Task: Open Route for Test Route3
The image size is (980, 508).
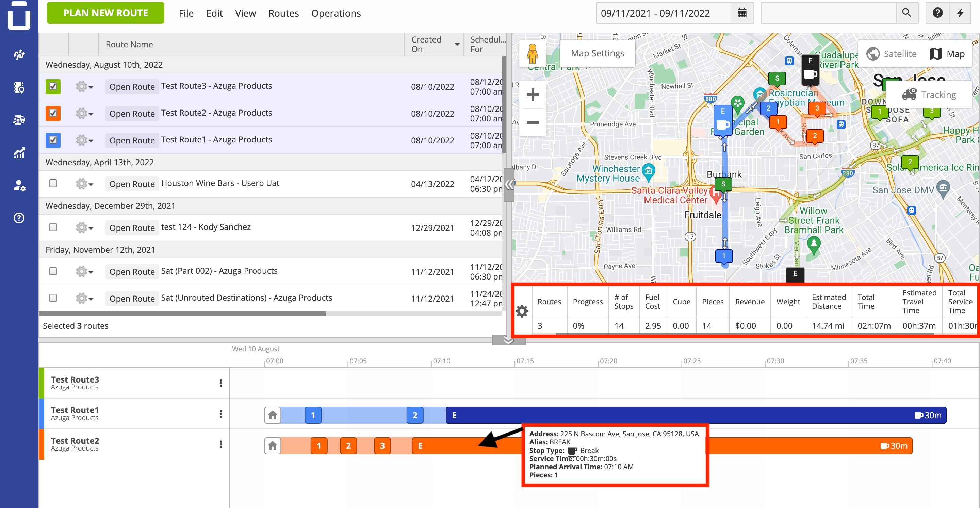Action: [132, 87]
